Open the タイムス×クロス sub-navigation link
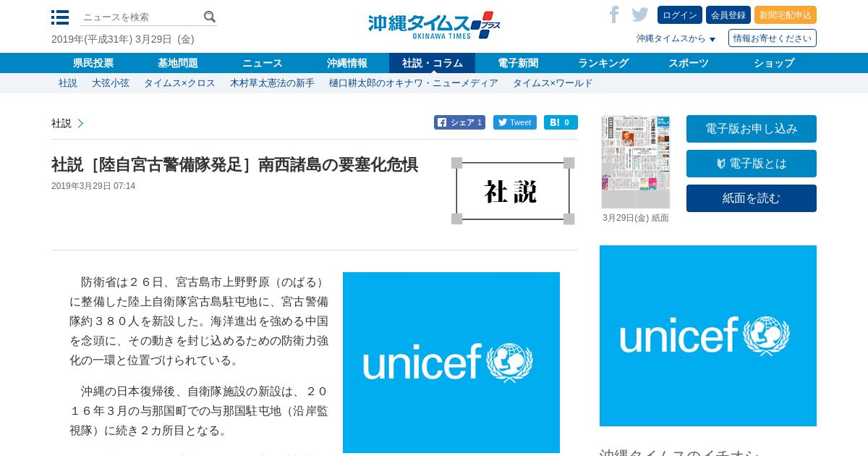The width and height of the screenshot is (868, 456). click(179, 83)
